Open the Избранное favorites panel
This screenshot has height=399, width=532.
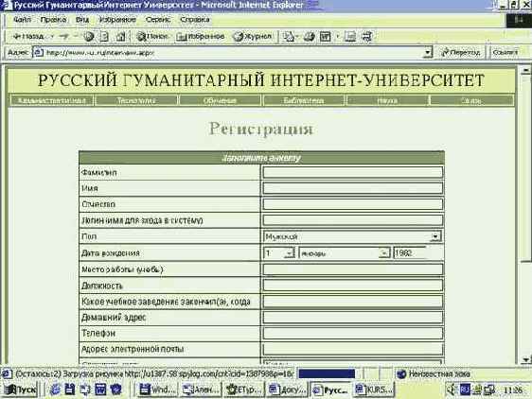tap(201, 36)
